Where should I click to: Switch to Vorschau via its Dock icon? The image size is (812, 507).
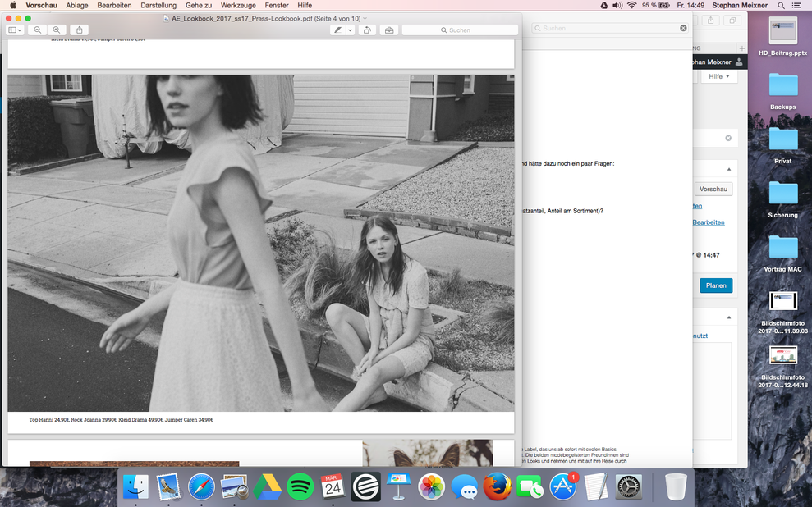click(234, 487)
